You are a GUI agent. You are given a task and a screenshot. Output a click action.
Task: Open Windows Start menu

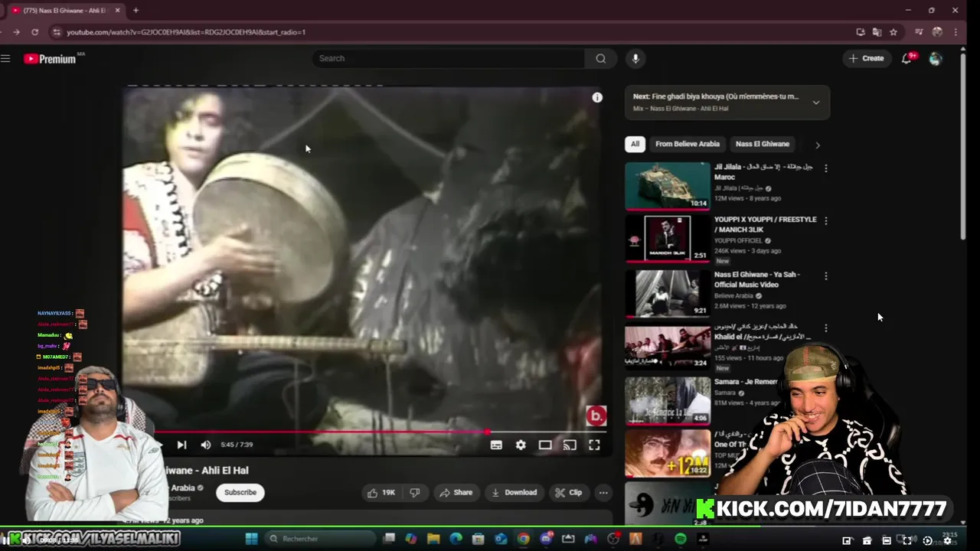tap(251, 539)
